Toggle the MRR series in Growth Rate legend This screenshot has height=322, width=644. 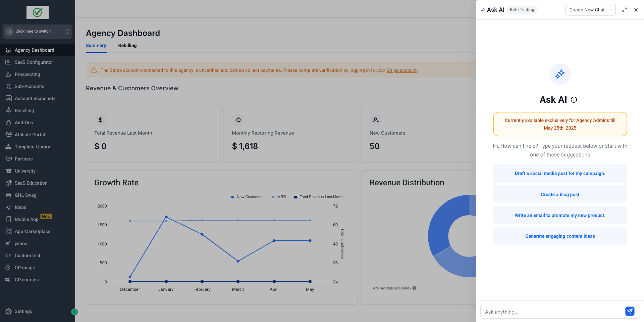pyautogui.click(x=278, y=197)
